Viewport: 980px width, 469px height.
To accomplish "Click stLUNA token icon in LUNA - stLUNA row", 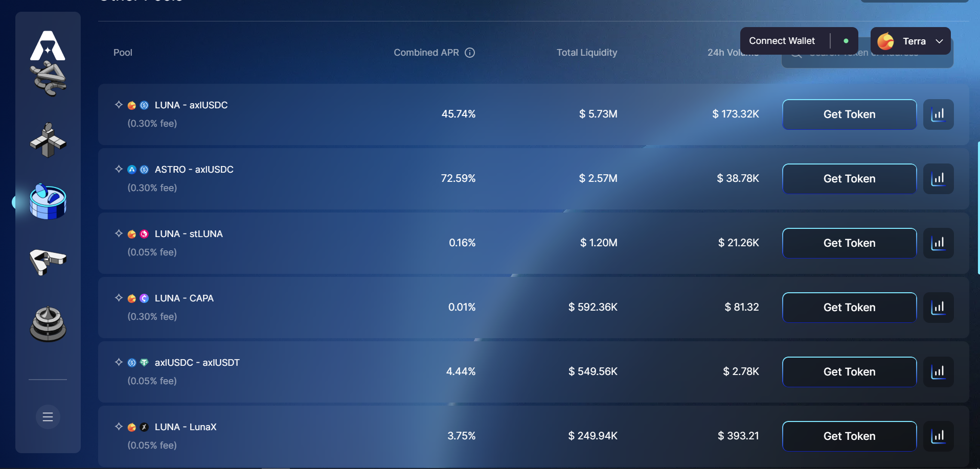I will pyautogui.click(x=144, y=234).
